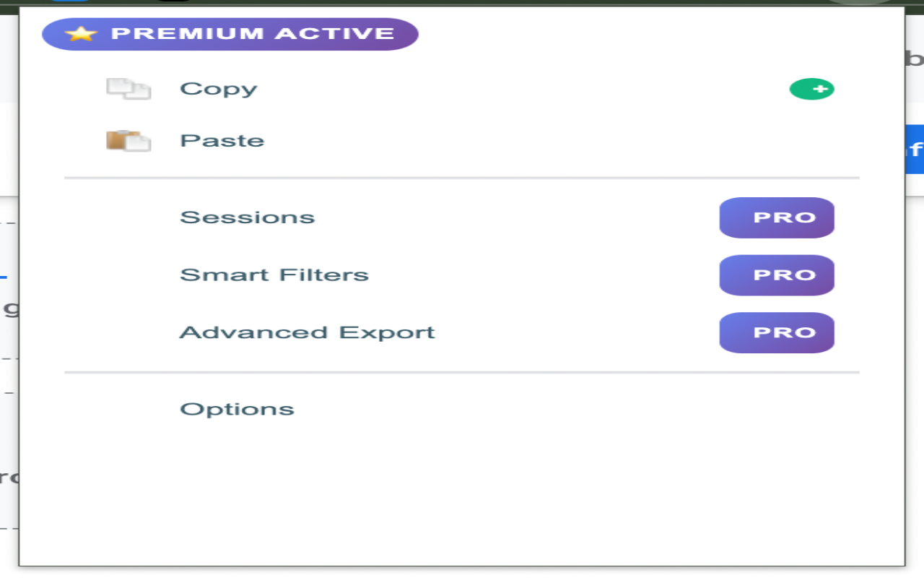Open the extension Options entry
924x578 pixels.
[237, 409]
